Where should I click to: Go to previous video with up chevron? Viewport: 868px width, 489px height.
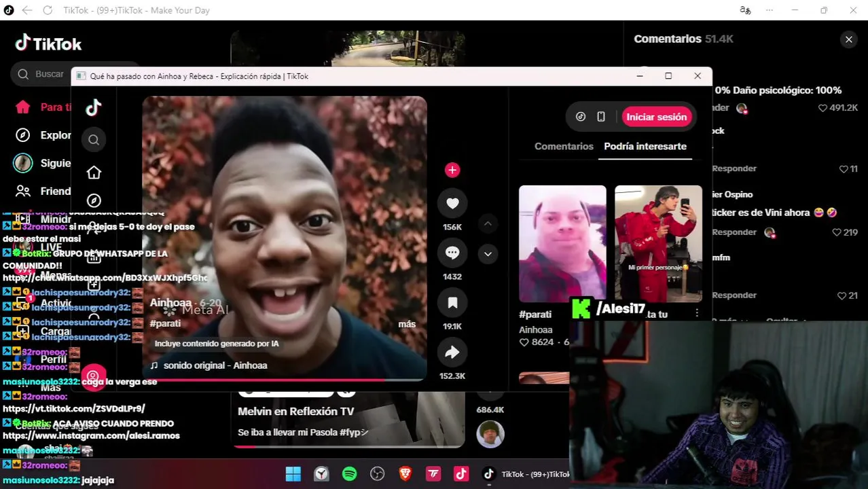488,223
